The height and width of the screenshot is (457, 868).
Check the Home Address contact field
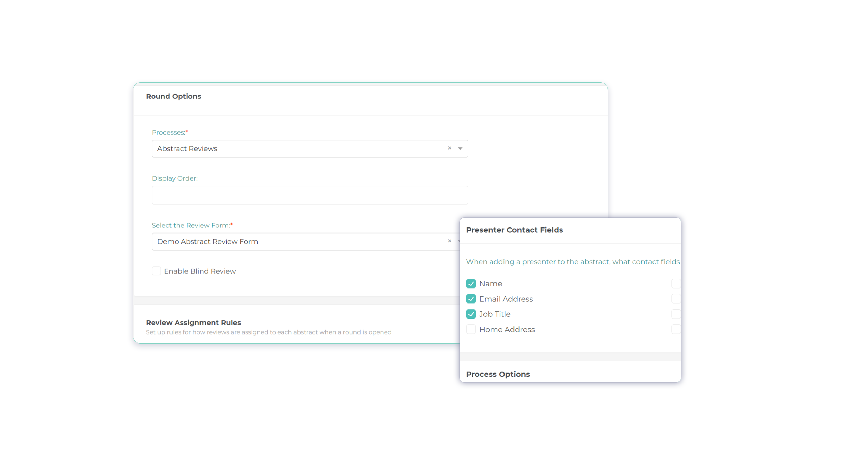471,329
